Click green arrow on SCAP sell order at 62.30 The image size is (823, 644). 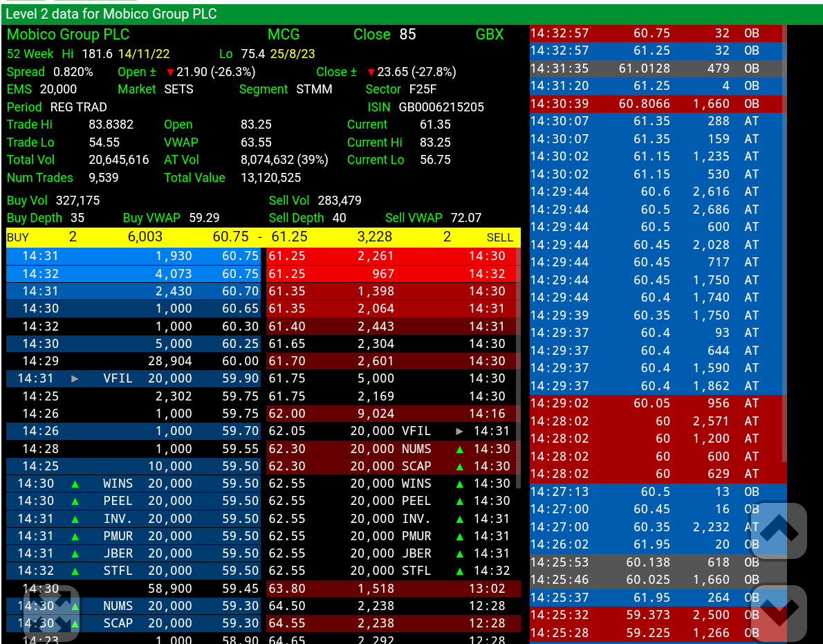(x=460, y=467)
